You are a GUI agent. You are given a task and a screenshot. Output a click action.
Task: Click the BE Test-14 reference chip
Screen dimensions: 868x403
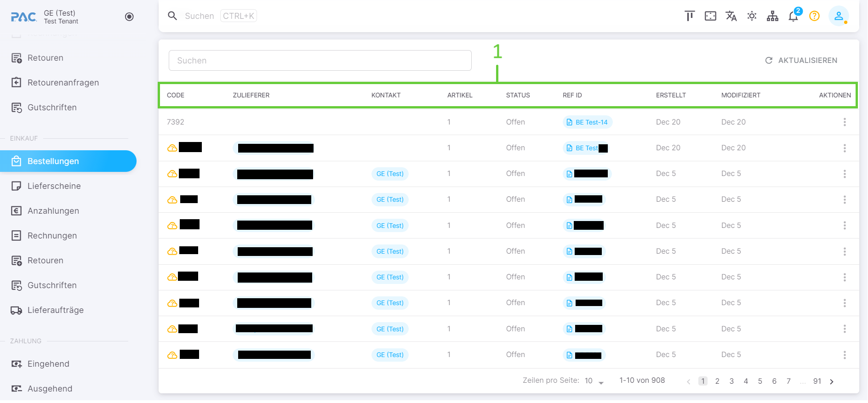point(588,122)
